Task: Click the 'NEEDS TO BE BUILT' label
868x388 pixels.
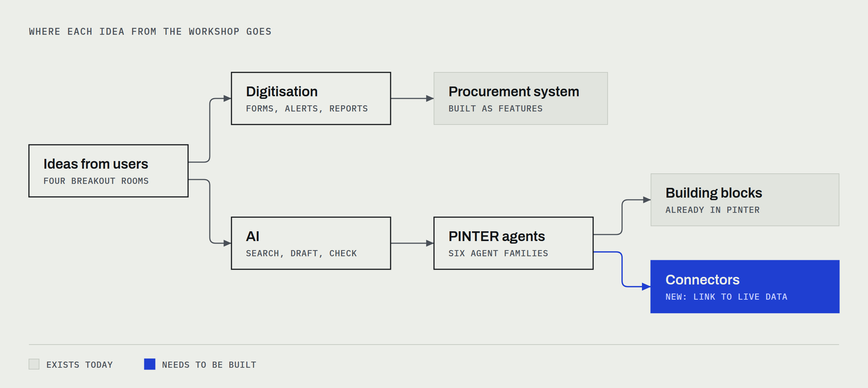Action: coord(209,365)
